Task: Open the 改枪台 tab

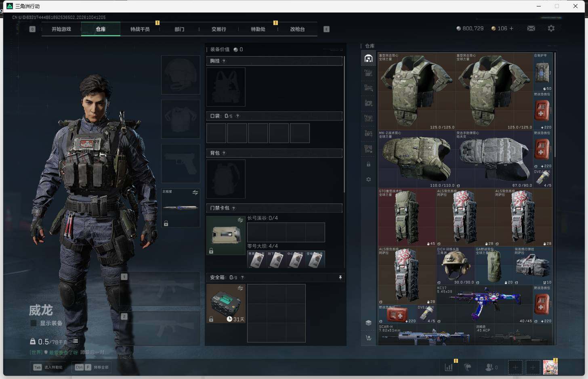Action: (x=298, y=29)
